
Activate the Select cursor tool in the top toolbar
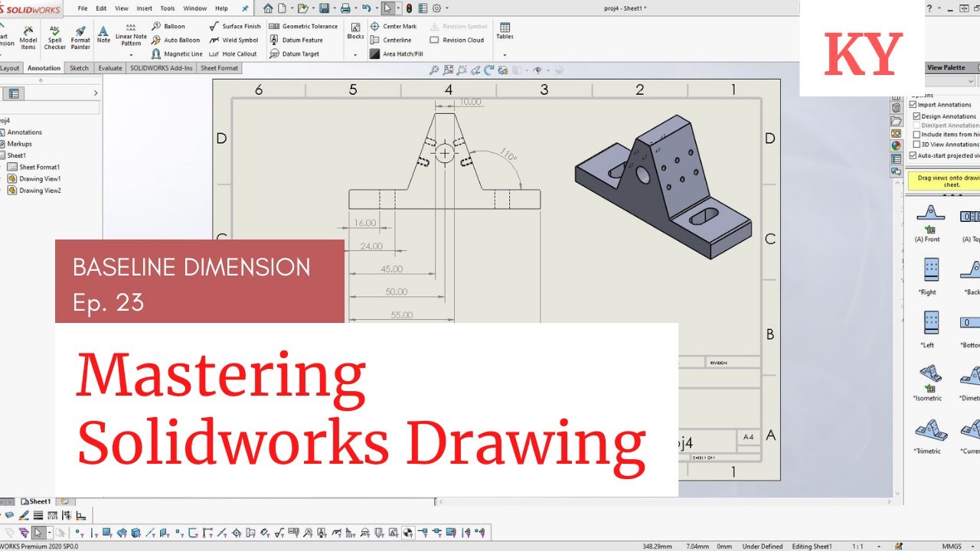(x=388, y=8)
